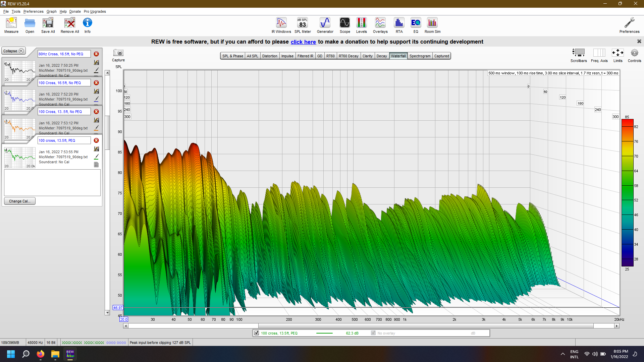Select the 80Hz Cross measurement thumbnail
The height and width of the screenshot is (362, 644).
pos(19,71)
